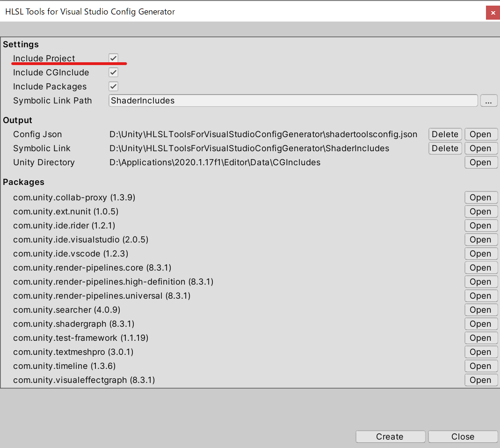Screen dimensions: 500x448
Task: Click the Unity Directory label
Action: pyautogui.click(x=43, y=162)
